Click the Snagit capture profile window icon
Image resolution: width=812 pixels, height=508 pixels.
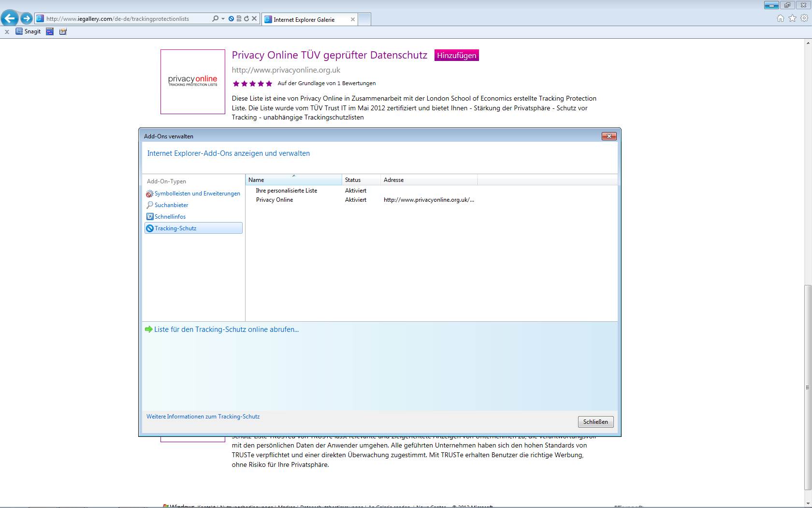click(x=50, y=31)
